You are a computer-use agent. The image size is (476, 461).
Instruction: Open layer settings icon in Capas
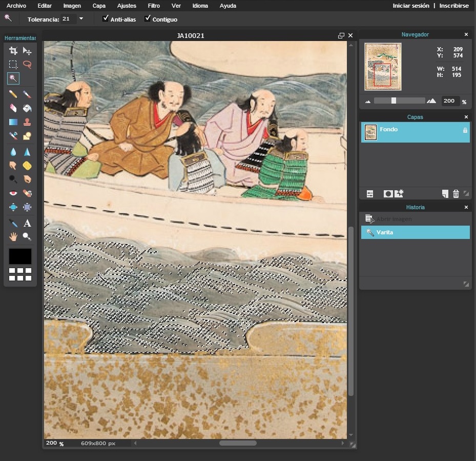370,194
